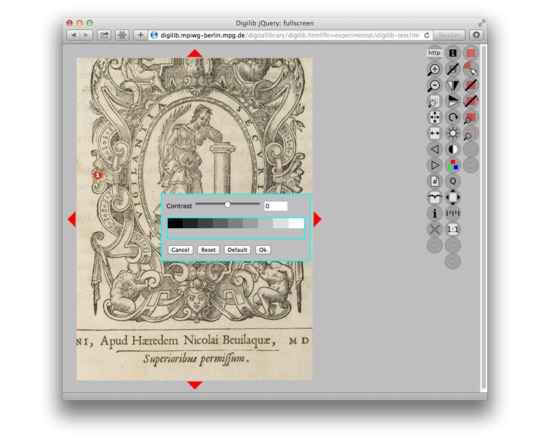
Task: Open the contrast half-circle tool
Action: click(x=453, y=149)
